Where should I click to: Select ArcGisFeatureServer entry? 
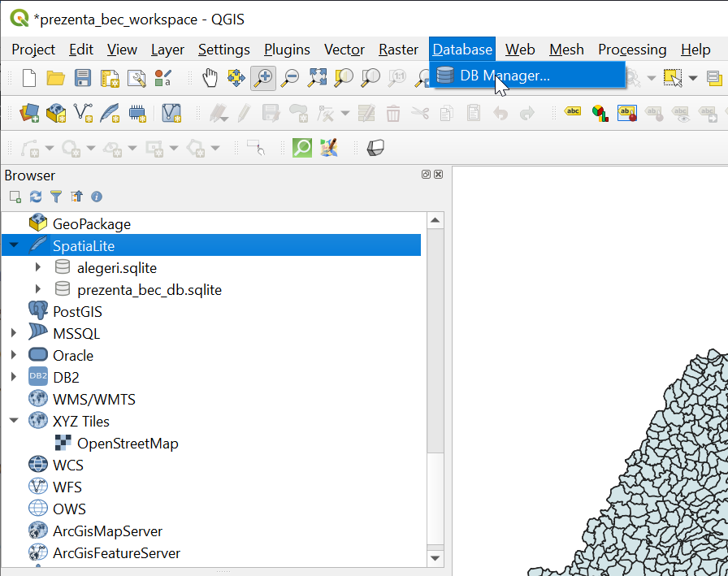tap(116, 552)
